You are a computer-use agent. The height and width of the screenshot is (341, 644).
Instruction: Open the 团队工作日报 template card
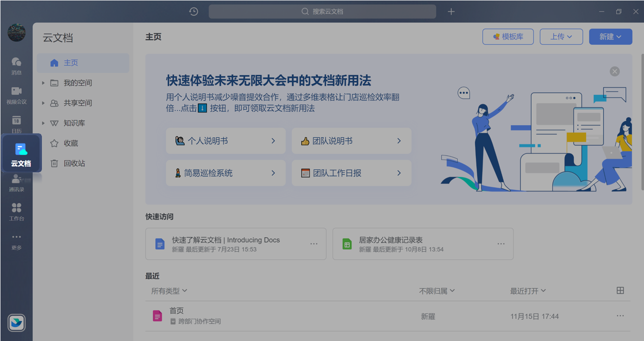tap(352, 173)
